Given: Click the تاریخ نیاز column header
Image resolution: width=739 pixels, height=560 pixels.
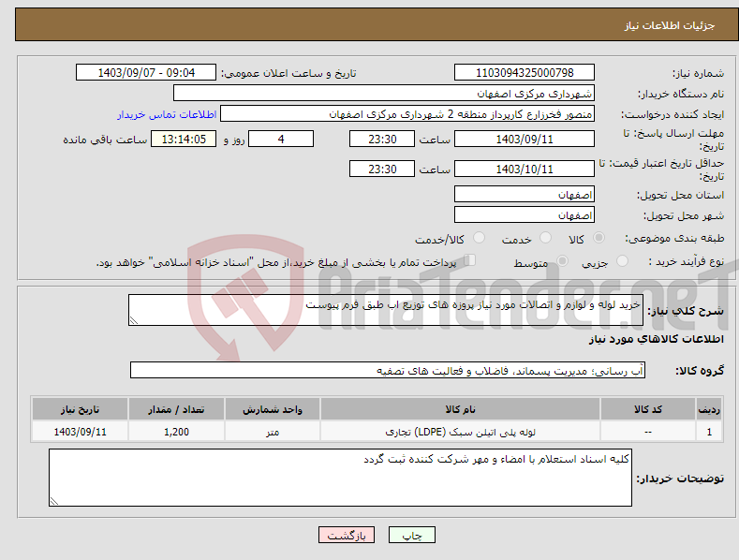Looking at the screenshot, I should click(80, 409).
